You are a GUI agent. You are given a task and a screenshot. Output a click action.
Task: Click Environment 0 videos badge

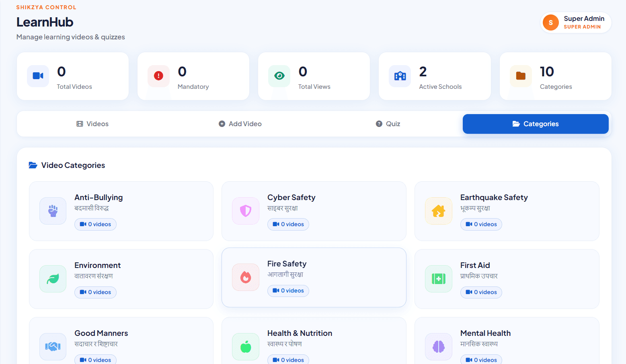[95, 292]
